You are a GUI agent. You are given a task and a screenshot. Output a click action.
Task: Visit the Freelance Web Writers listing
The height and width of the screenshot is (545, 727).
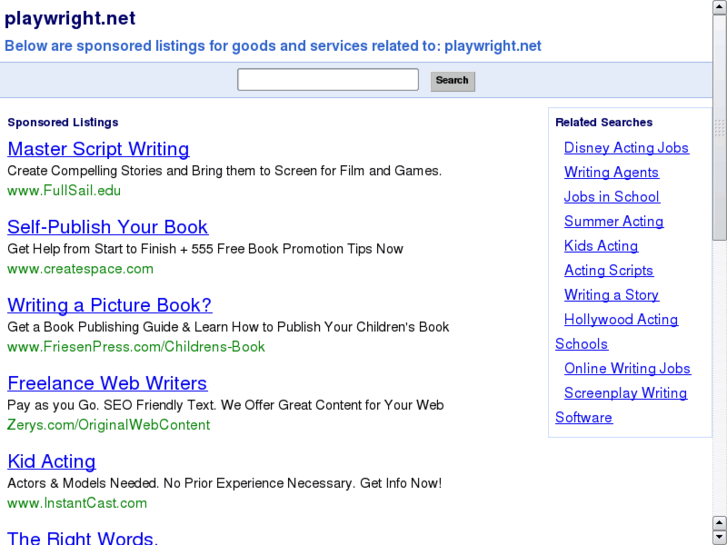(x=107, y=383)
